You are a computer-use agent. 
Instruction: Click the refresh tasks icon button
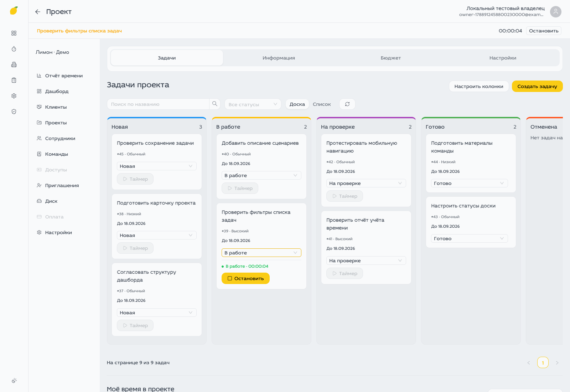(x=347, y=104)
